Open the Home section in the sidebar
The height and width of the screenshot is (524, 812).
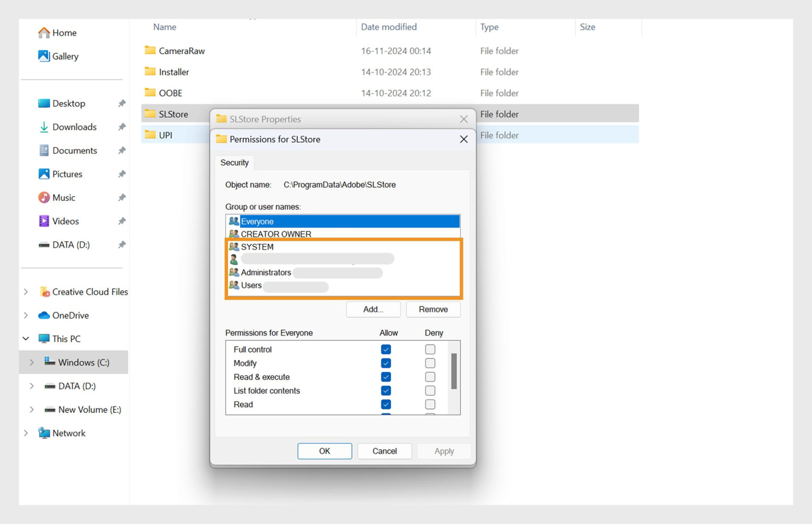pos(64,33)
